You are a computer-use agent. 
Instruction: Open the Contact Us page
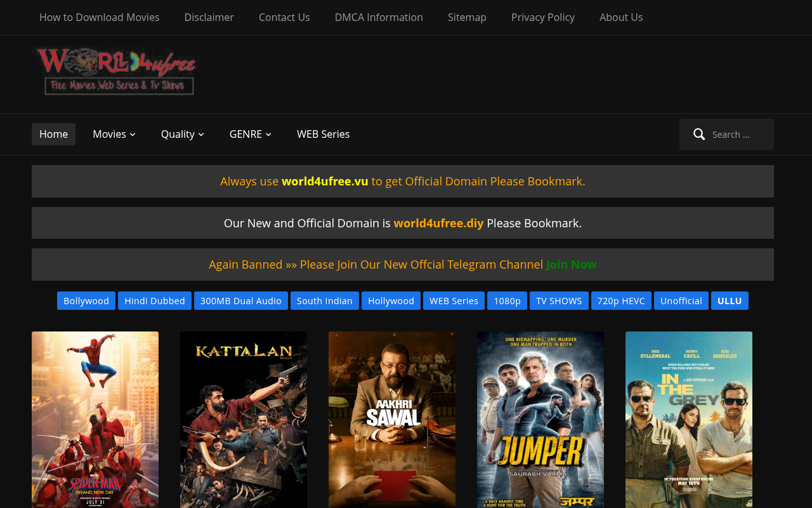pos(284,17)
